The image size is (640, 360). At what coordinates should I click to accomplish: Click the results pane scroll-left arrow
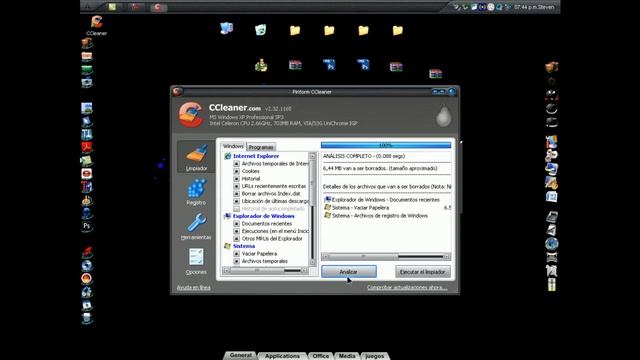tap(325, 256)
